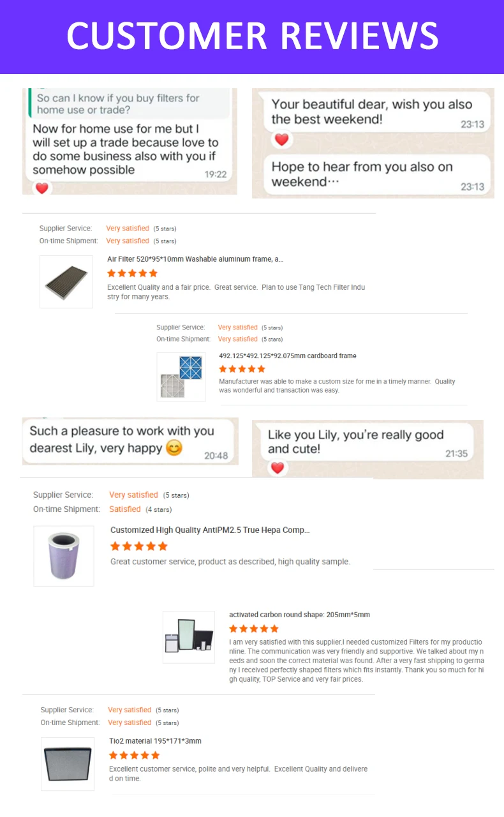Open the 'Customized High Quality AntiPM2.5 True Hepa' title

point(210,530)
